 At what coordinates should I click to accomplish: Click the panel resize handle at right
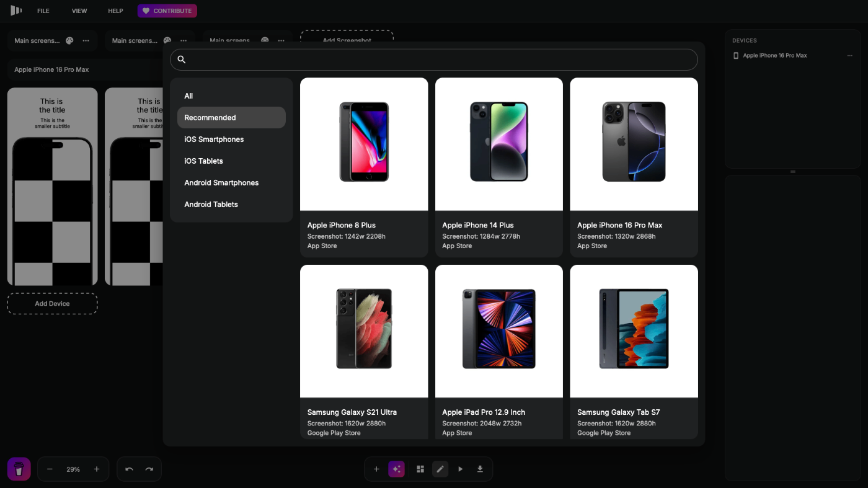[x=792, y=172]
